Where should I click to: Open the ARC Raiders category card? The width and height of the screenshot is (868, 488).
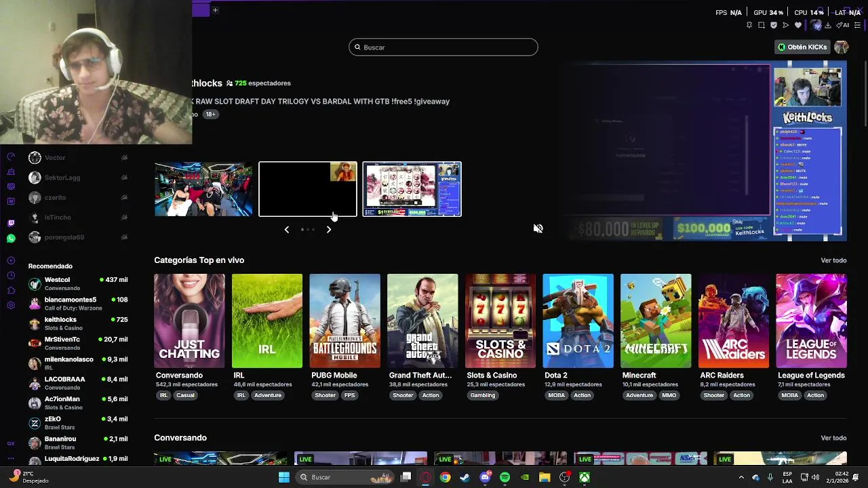pos(734,321)
